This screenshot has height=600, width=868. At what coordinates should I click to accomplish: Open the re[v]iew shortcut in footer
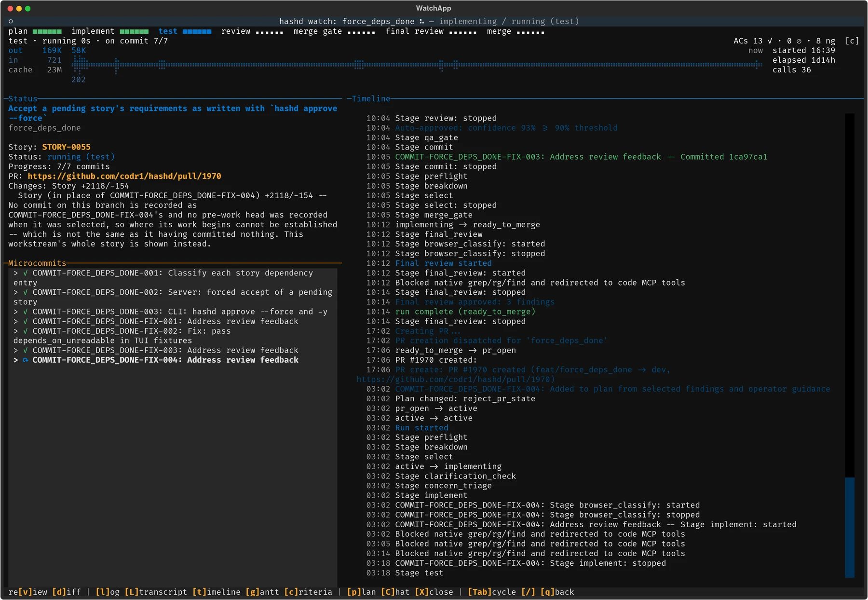(27, 592)
